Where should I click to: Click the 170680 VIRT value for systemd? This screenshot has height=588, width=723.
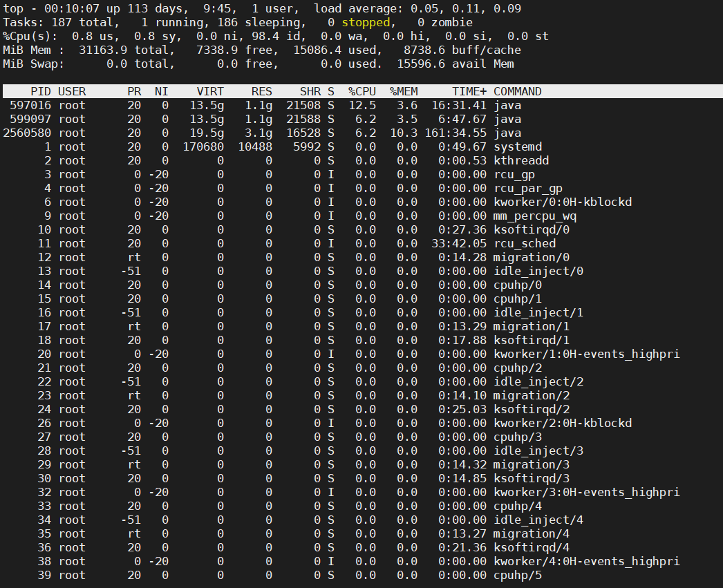click(203, 147)
